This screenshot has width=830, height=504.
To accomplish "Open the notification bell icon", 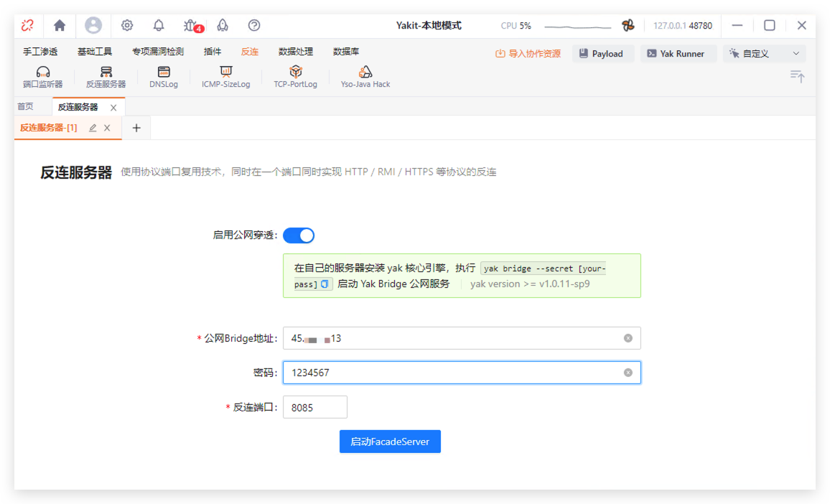I will 159,25.
